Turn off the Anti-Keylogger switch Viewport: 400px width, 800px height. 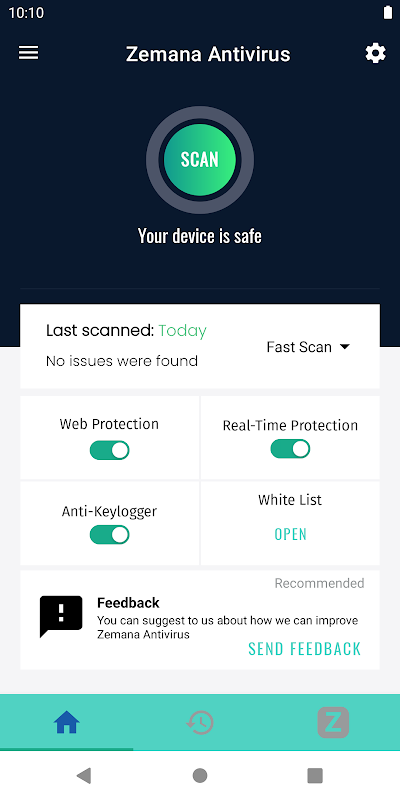coord(110,535)
